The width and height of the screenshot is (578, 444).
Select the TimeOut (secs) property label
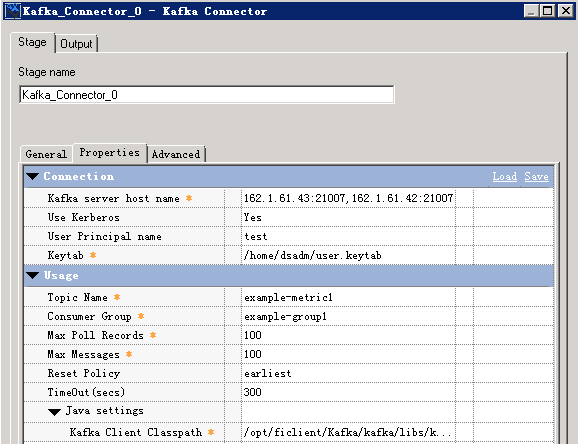[86, 392]
